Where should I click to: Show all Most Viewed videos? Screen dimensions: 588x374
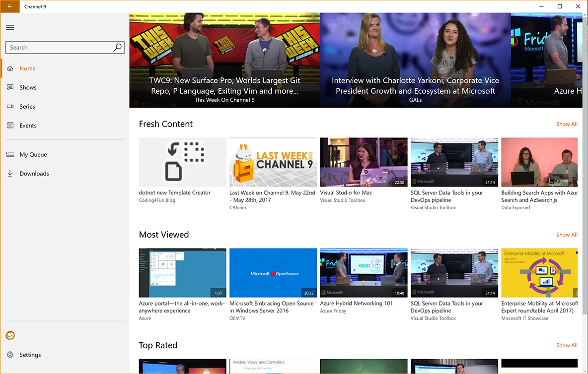click(x=567, y=235)
